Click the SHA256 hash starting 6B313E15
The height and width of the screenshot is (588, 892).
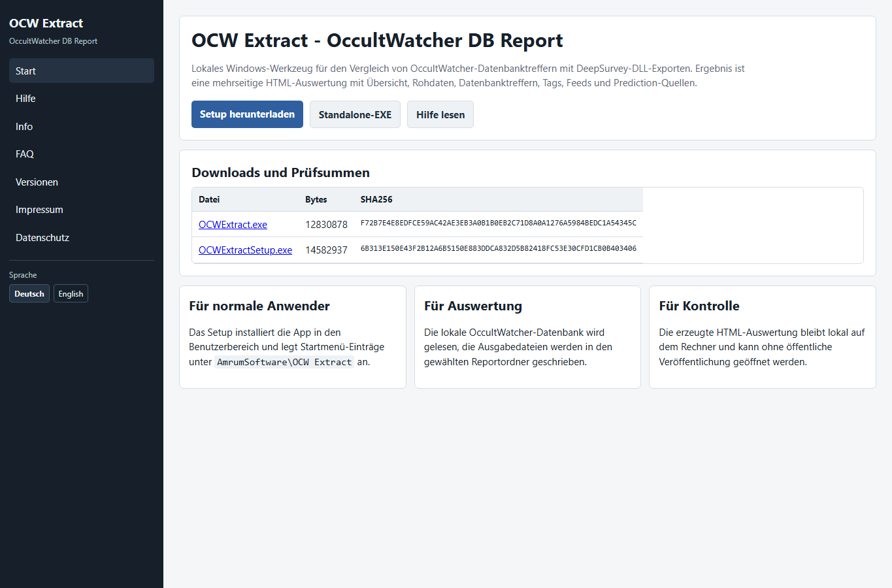(499, 249)
